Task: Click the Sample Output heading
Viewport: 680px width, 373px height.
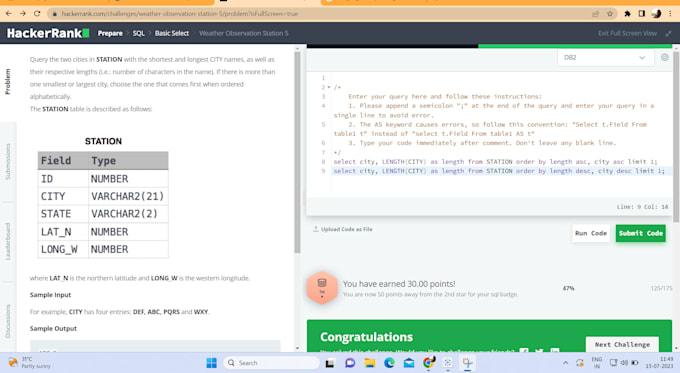Action: [53, 329]
